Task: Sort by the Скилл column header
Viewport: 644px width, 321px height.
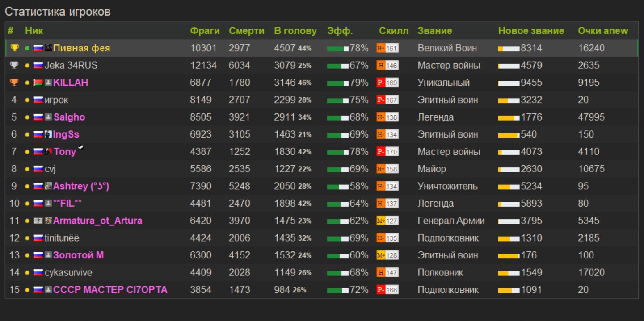Action: (x=394, y=31)
